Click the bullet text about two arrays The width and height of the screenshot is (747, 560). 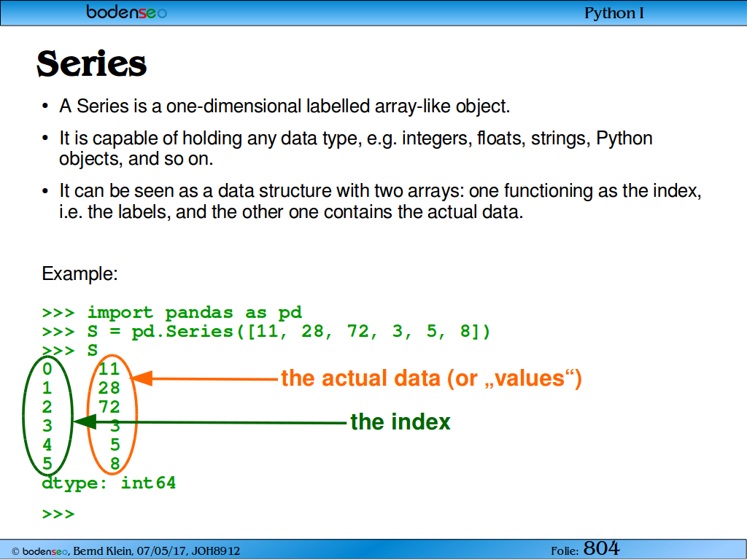380,201
